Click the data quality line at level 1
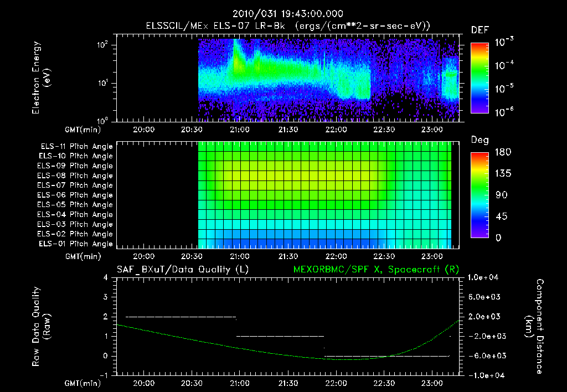This screenshot has width=567, height=392. [280, 336]
